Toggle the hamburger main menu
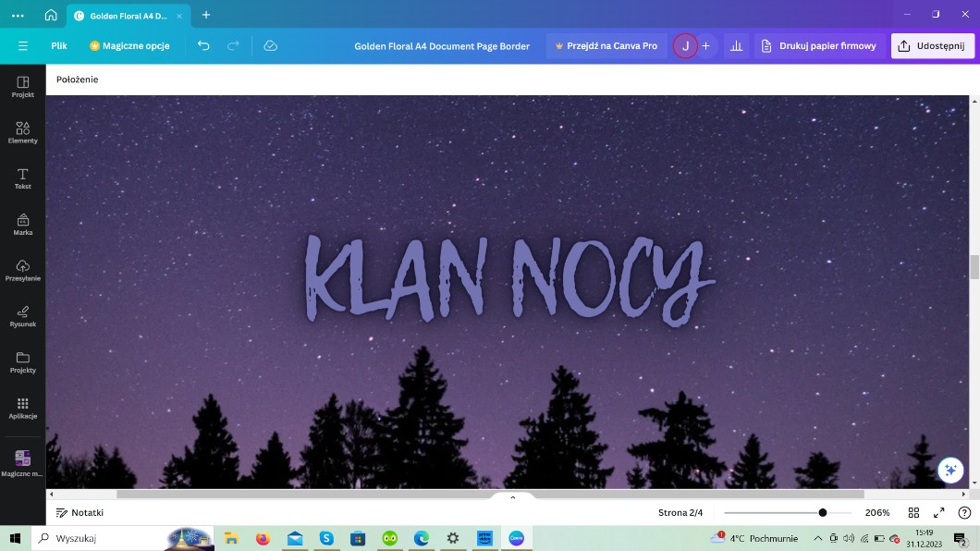This screenshot has height=551, width=980. click(23, 45)
